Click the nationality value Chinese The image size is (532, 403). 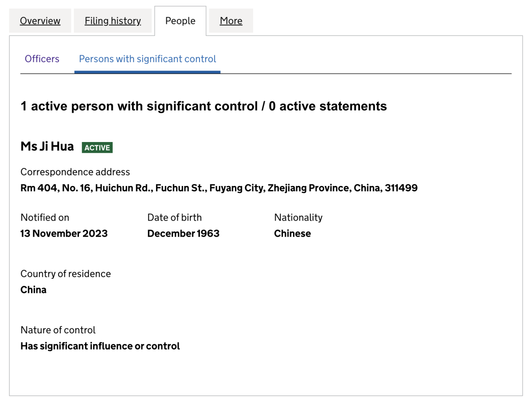pyautogui.click(x=293, y=233)
